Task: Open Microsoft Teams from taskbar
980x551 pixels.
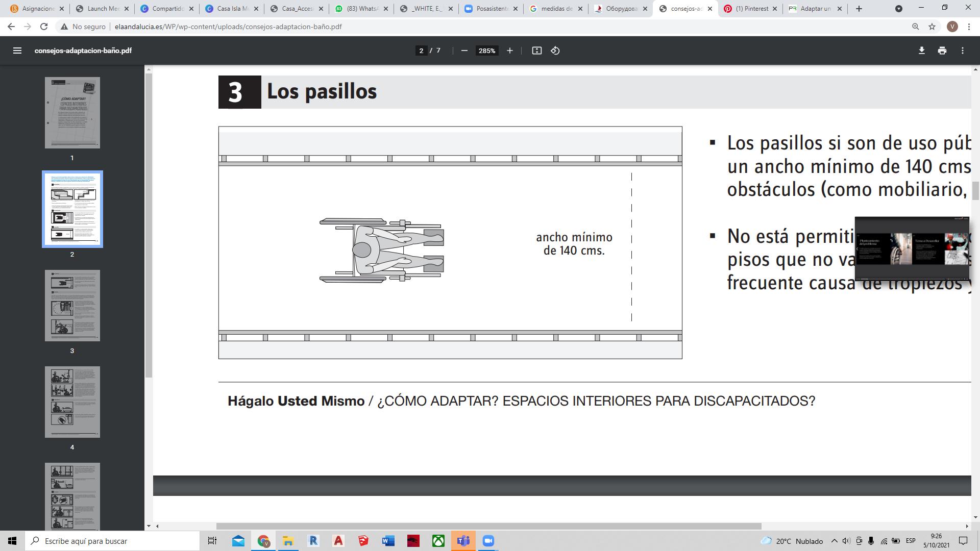Action: [x=463, y=541]
